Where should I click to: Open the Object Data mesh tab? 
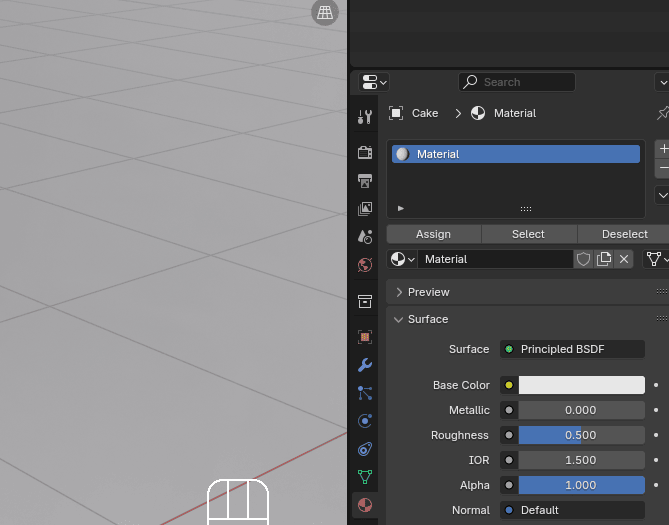(365, 477)
